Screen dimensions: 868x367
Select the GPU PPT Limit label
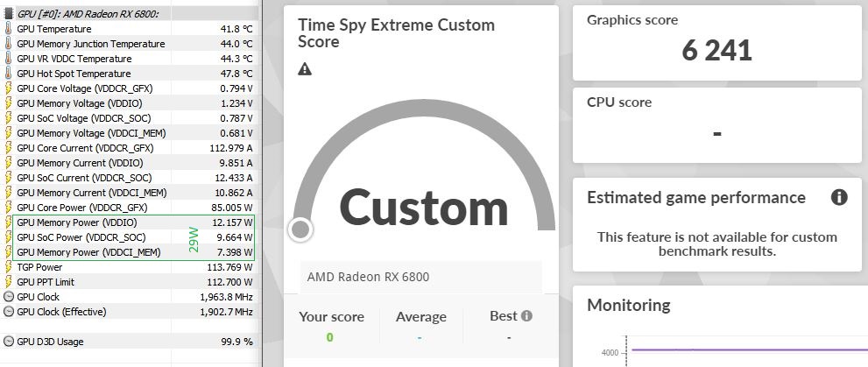click(x=46, y=282)
